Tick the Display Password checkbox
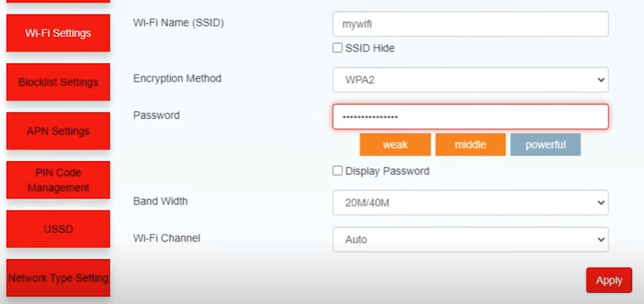This screenshot has width=644, height=304. pyautogui.click(x=337, y=171)
